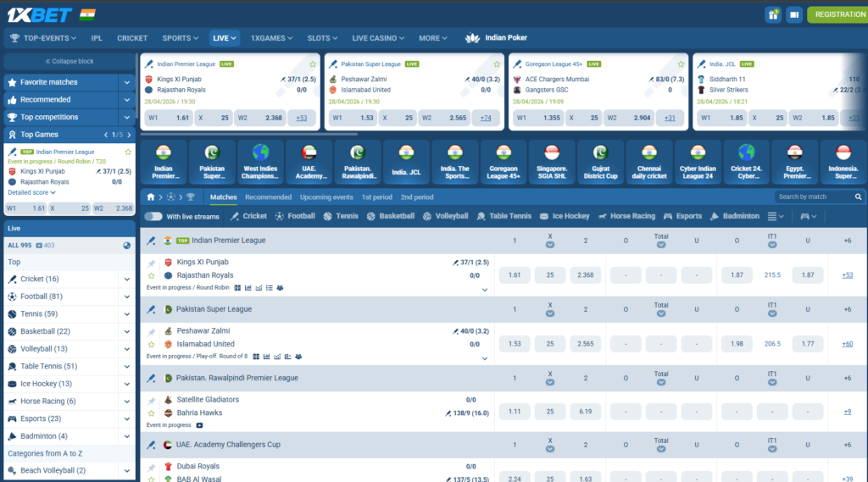Open Singapore SGIA SHL tile
Viewport: 868px width, 482px height.
(552, 162)
